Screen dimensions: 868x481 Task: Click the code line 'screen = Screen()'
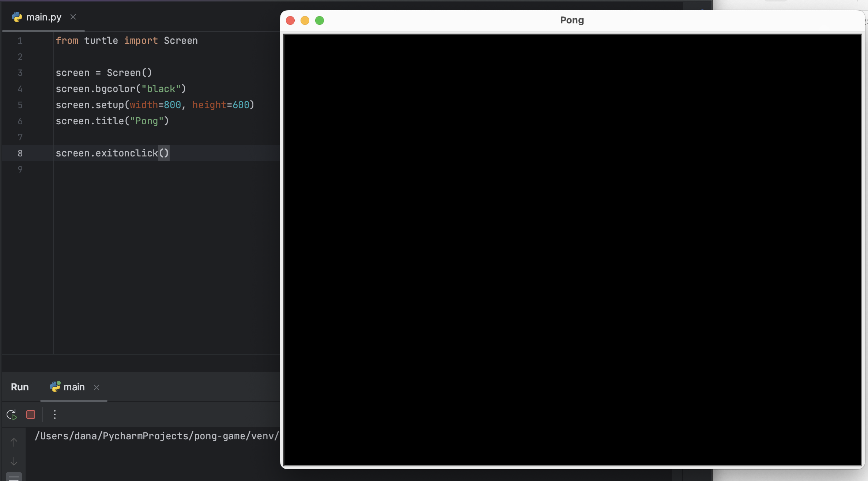[104, 73]
